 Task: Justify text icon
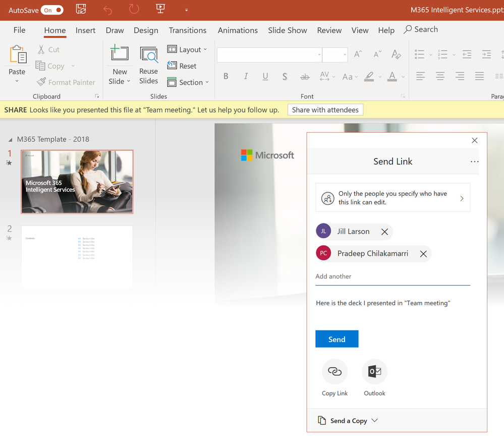(480, 76)
